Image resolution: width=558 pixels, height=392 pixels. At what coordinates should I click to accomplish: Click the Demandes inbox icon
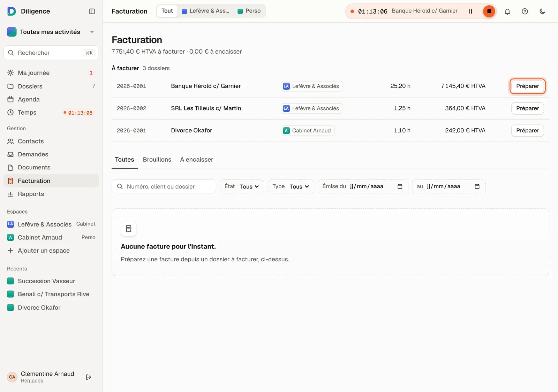click(10, 154)
